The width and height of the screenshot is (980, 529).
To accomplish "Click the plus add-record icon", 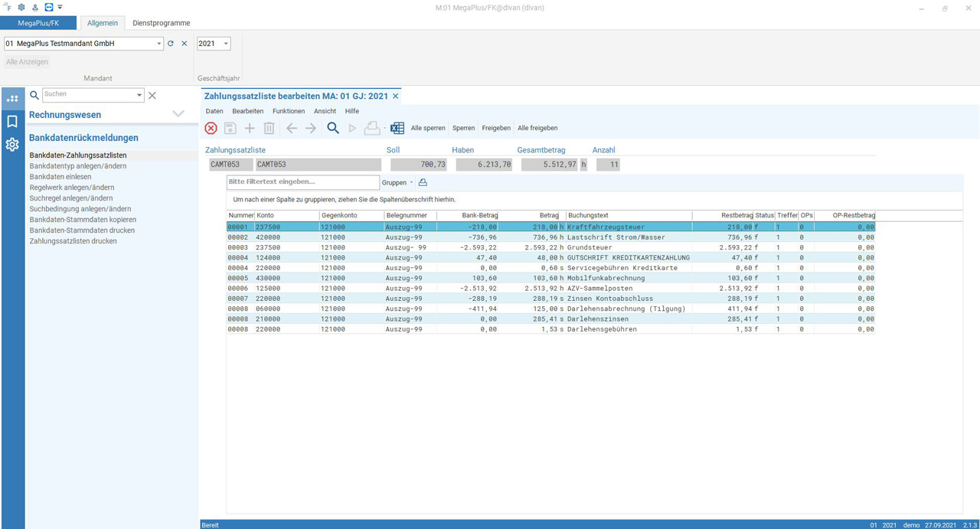I will pos(250,129).
